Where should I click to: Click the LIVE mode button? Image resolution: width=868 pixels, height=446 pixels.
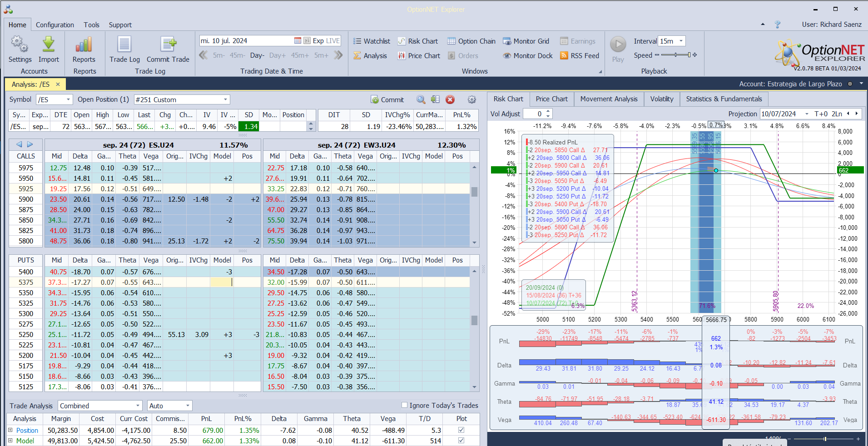pos(333,40)
